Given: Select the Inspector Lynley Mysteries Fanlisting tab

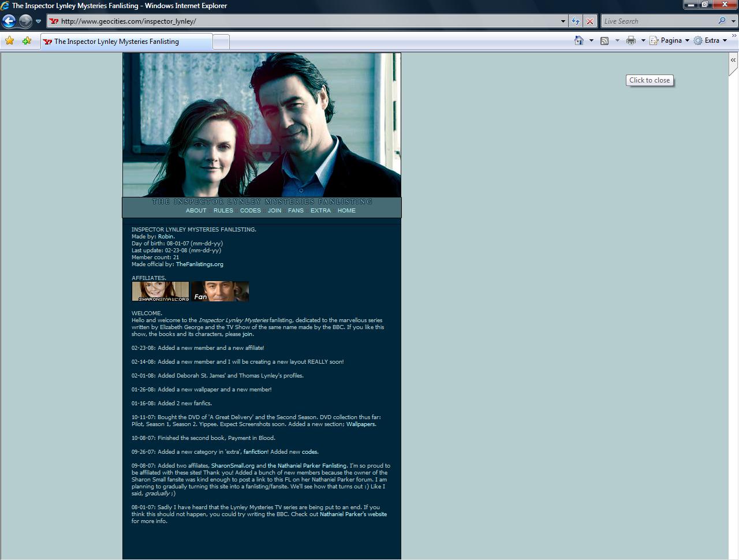Looking at the screenshot, I should [126, 42].
